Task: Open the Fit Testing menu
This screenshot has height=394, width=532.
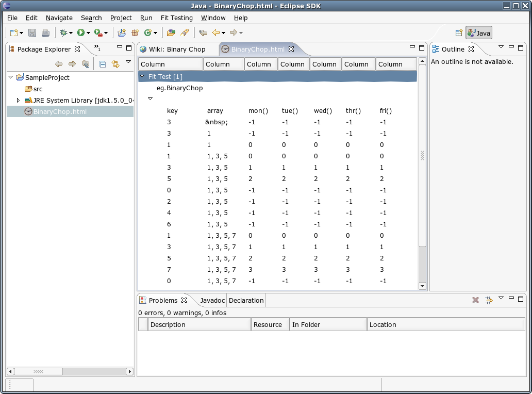Action: point(176,18)
